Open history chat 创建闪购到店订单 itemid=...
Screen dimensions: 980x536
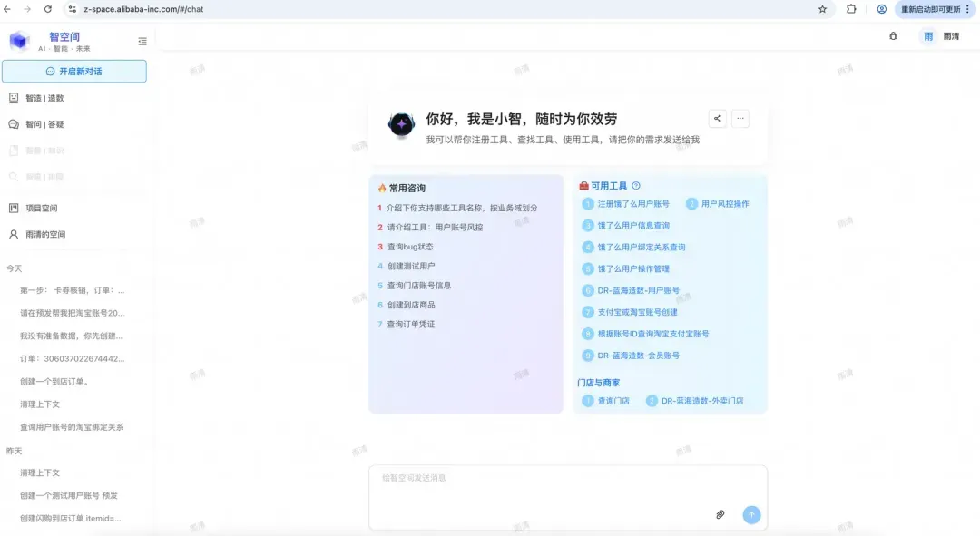71,519
